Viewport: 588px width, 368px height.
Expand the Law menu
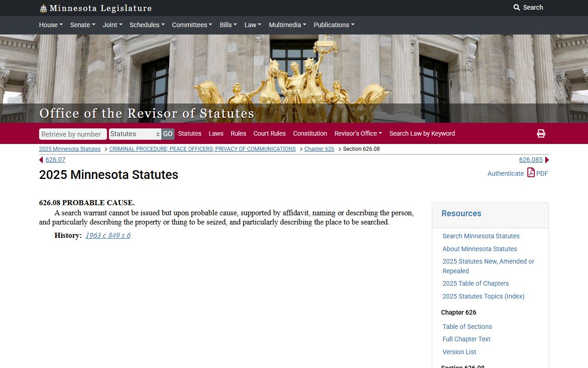[253, 25]
